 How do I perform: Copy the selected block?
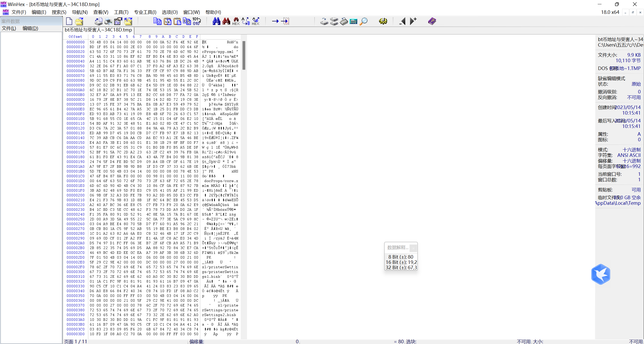click(x=157, y=21)
